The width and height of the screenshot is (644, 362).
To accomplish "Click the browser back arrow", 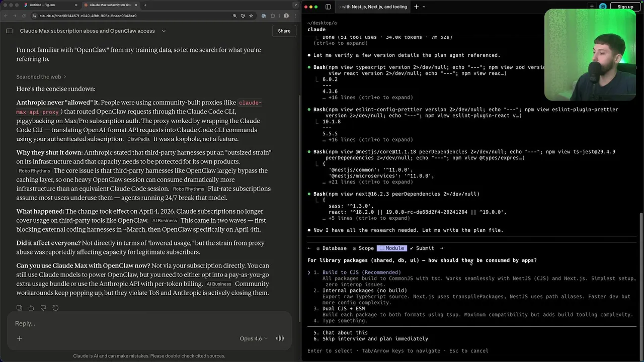I will click(7, 16).
